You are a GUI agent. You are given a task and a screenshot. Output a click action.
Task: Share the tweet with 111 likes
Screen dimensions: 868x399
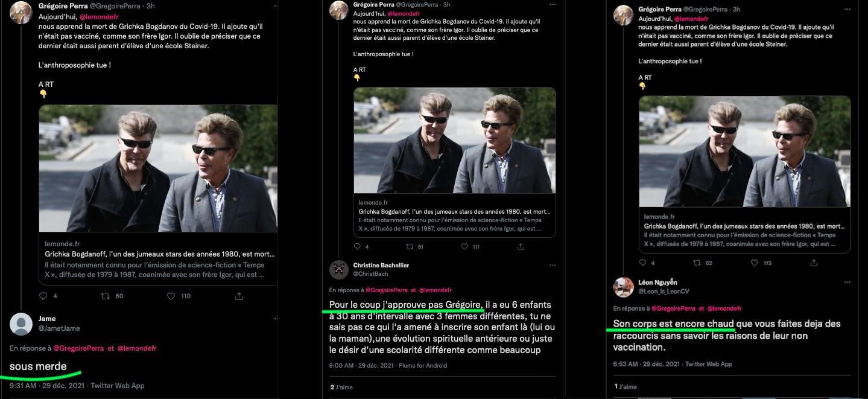coord(517,246)
